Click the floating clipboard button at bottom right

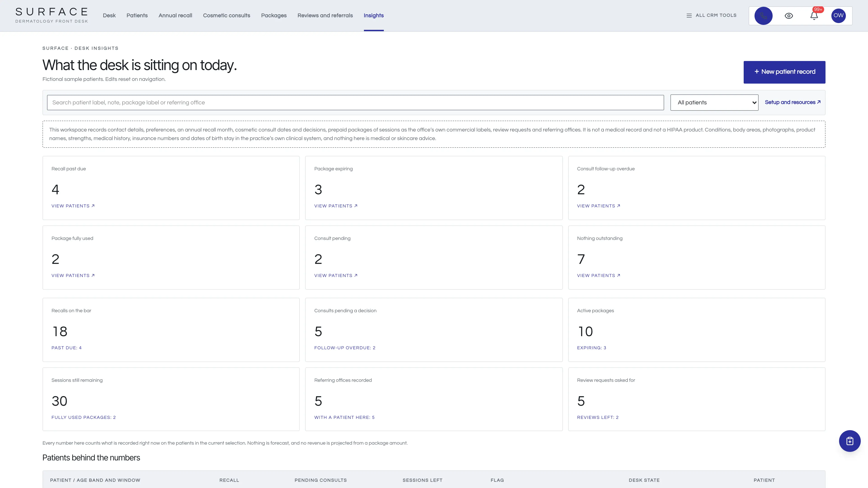849,441
